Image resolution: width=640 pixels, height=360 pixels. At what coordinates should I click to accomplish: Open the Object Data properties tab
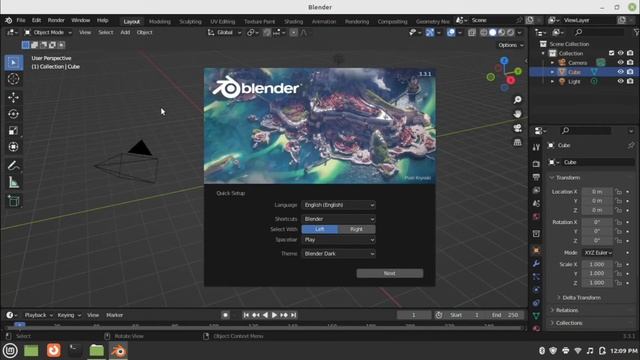pyautogui.click(x=536, y=316)
